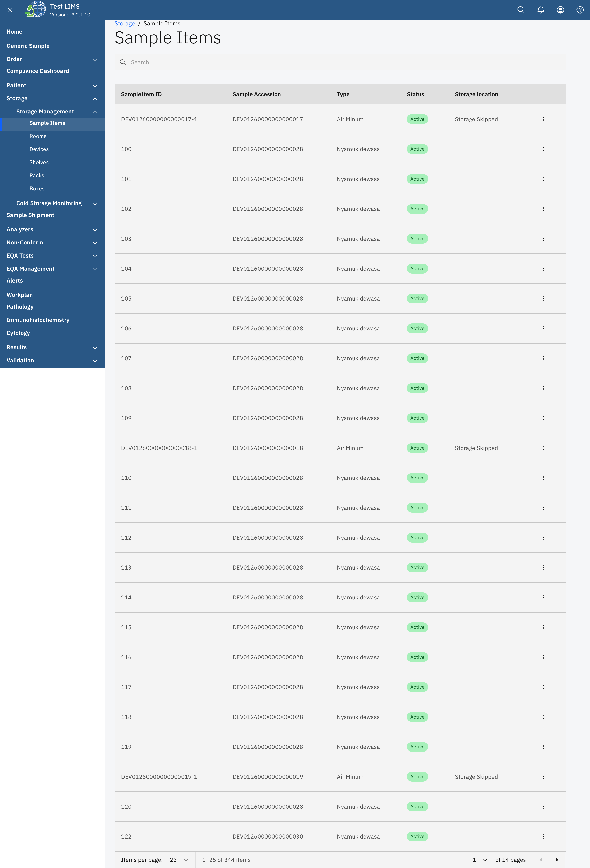This screenshot has height=868, width=590.
Task: Open Sample Shipment page
Action: 30,215
